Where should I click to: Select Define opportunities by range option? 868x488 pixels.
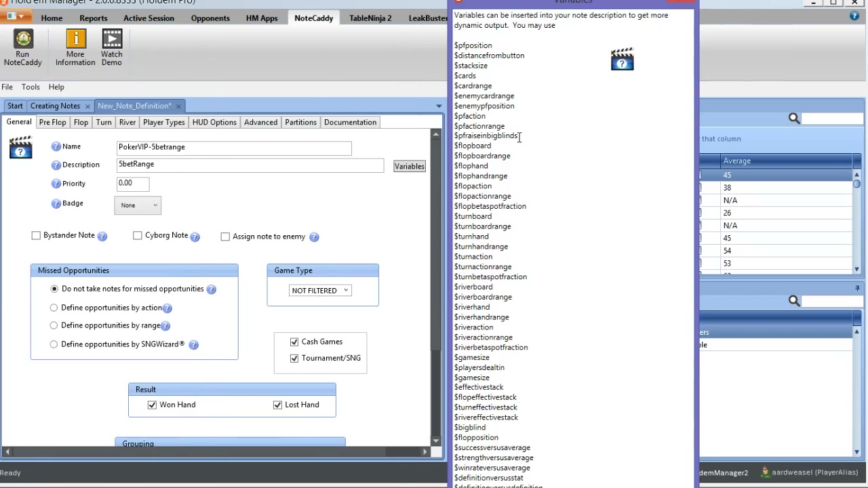click(54, 326)
